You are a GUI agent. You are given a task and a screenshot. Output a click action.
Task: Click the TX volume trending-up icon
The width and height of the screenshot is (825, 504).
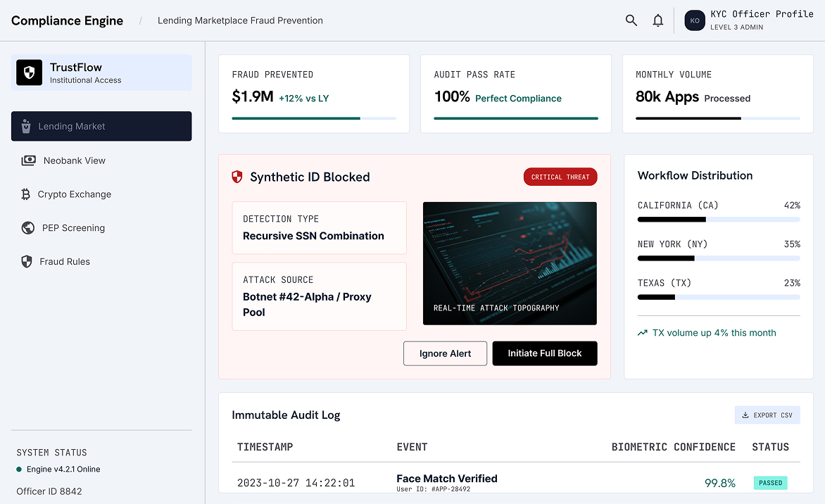(643, 333)
